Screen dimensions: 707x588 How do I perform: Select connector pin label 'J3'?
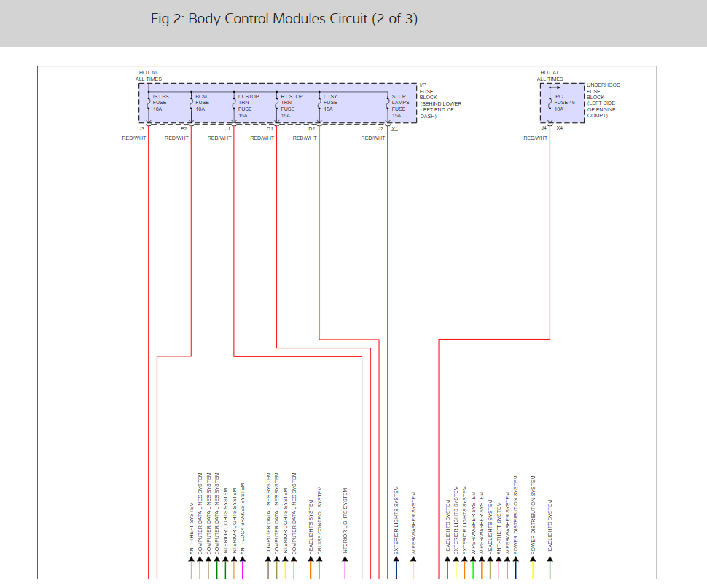tap(141, 129)
